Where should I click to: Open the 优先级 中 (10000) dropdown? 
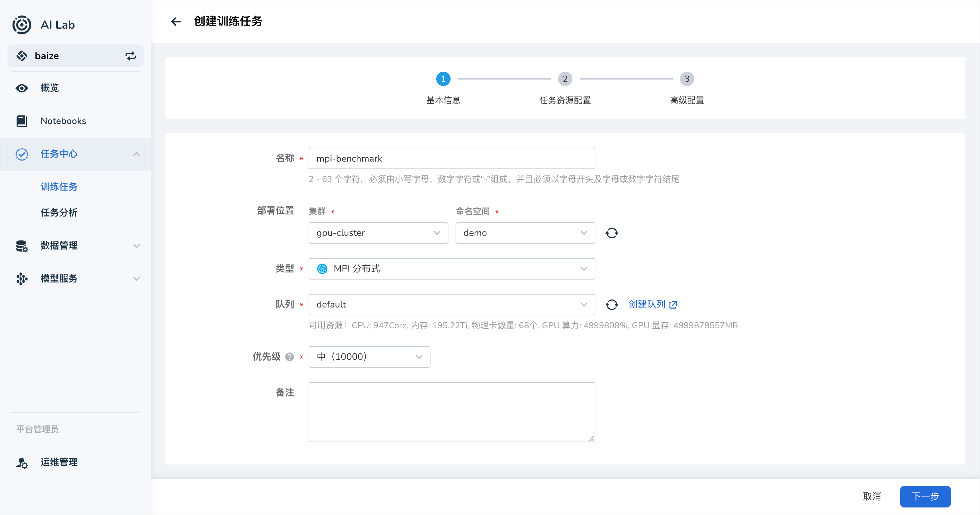pos(369,357)
